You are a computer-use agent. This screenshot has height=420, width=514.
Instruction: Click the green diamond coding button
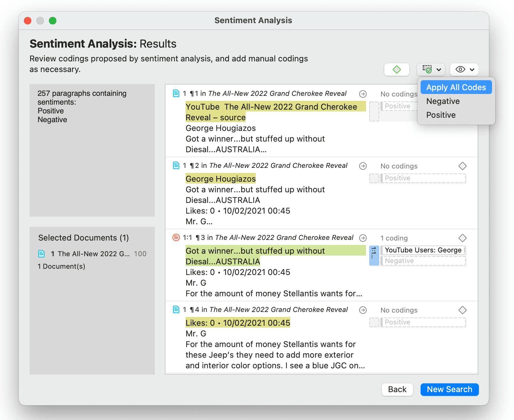tap(397, 70)
